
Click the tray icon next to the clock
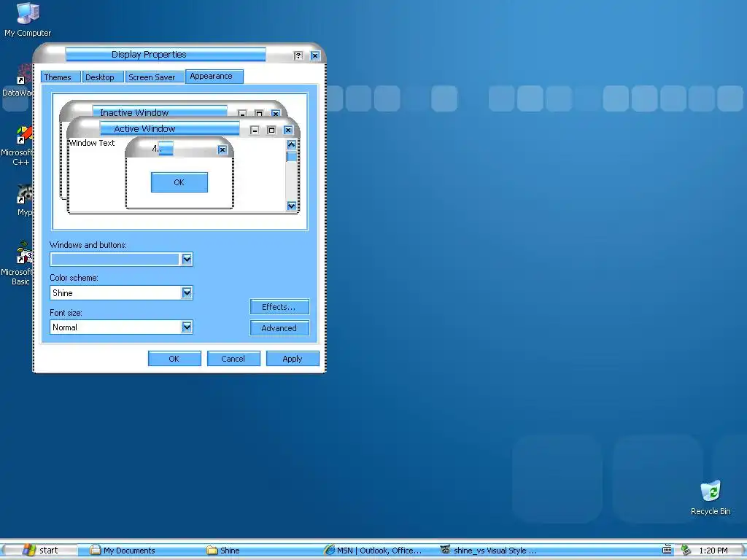click(x=686, y=550)
